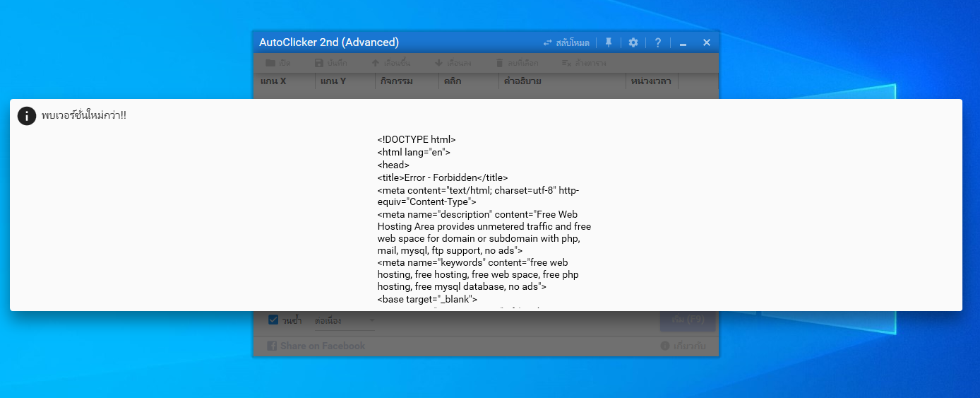Click the คำอธิบาย column header
980x398 pixels.
pyautogui.click(x=561, y=81)
